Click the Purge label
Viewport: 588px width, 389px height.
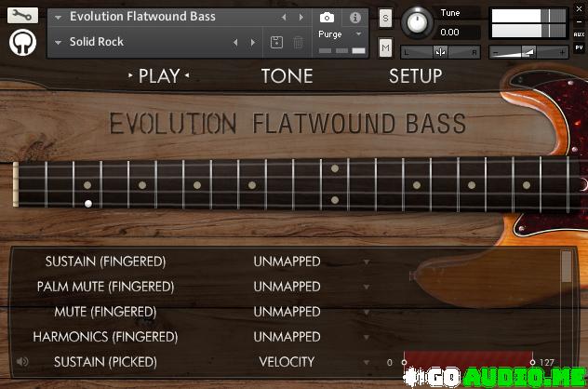(x=330, y=34)
